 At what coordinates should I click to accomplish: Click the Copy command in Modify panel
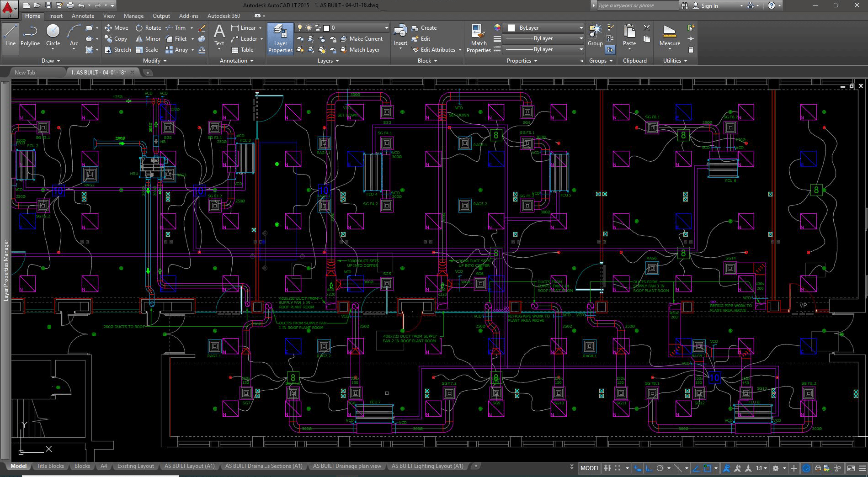116,39
